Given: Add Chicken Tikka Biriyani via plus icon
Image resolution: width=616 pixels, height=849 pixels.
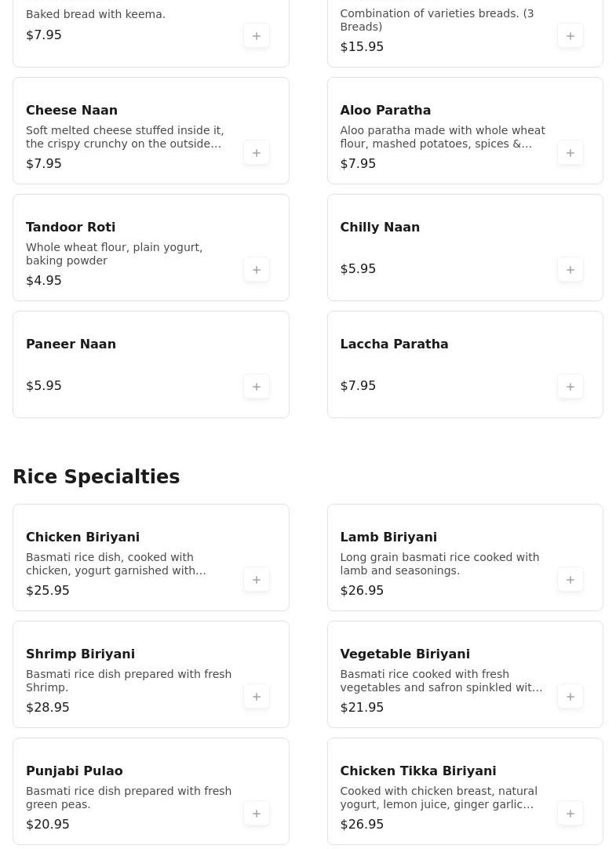Looking at the screenshot, I should point(570,813).
